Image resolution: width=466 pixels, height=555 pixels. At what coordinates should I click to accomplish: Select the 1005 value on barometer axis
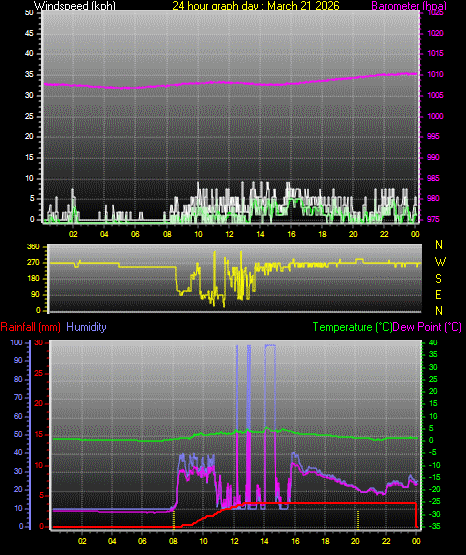point(435,95)
